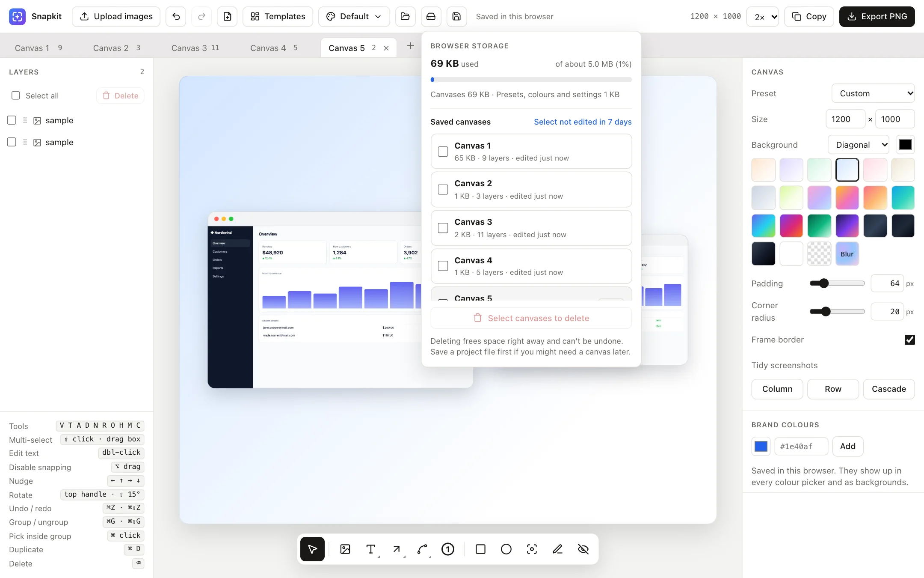Screen dimensions: 924x578
Task: Open the Preset Custom dropdown
Action: point(873,93)
